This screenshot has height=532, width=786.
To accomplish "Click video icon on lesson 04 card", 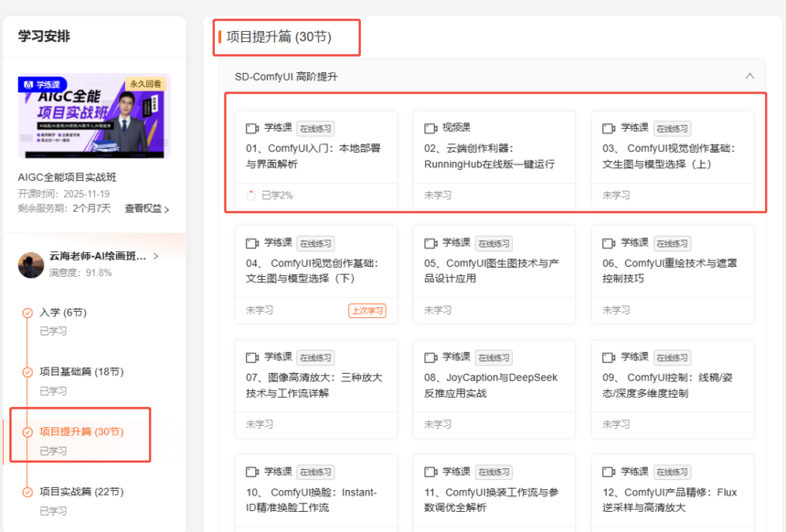I will (252, 243).
